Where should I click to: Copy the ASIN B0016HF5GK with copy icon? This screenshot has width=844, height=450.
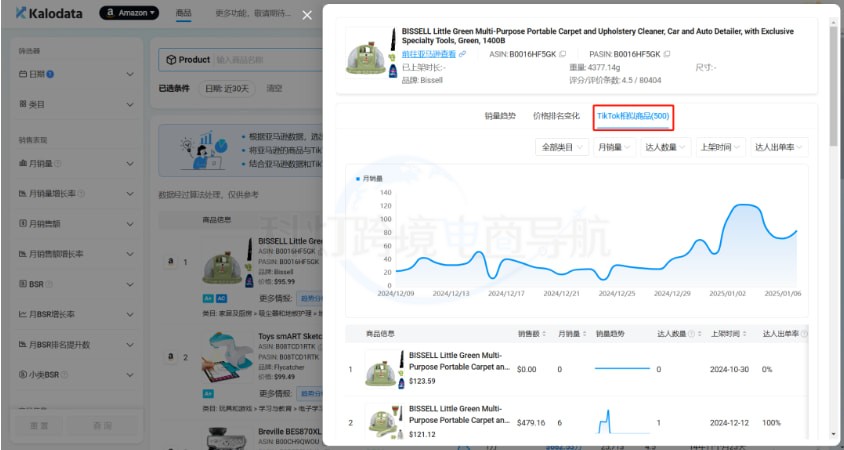tap(562, 54)
